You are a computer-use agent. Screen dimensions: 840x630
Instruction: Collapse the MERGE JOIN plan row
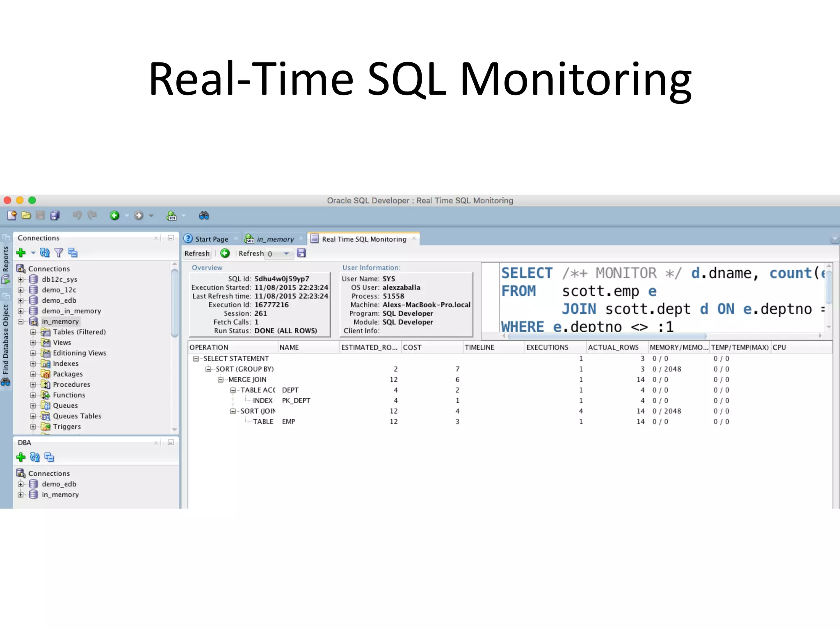click(x=221, y=379)
